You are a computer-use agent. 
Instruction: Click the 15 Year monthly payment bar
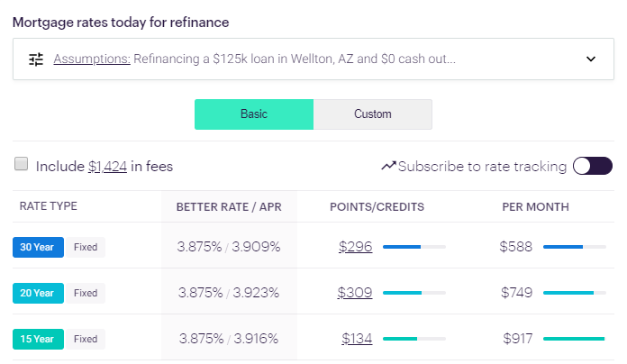tap(574, 339)
